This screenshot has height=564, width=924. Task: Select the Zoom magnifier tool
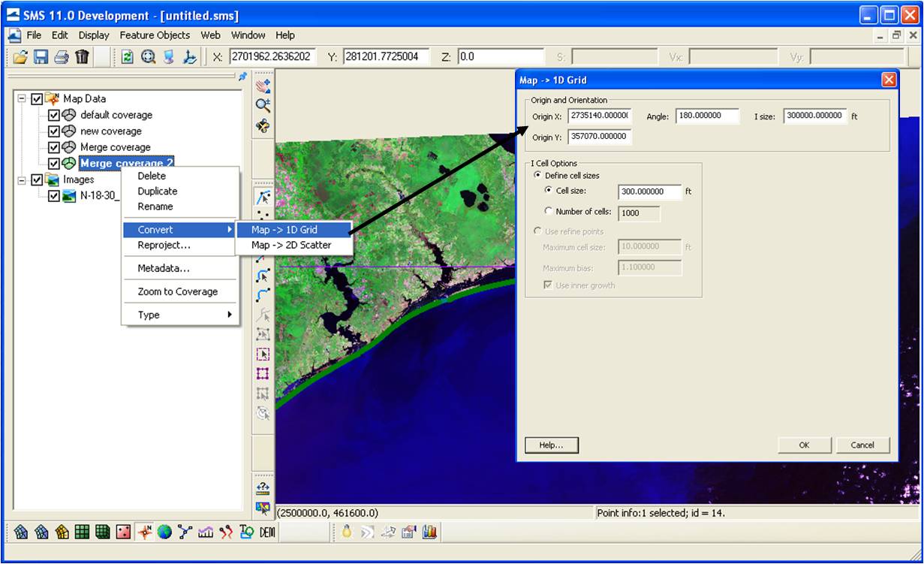(x=263, y=105)
